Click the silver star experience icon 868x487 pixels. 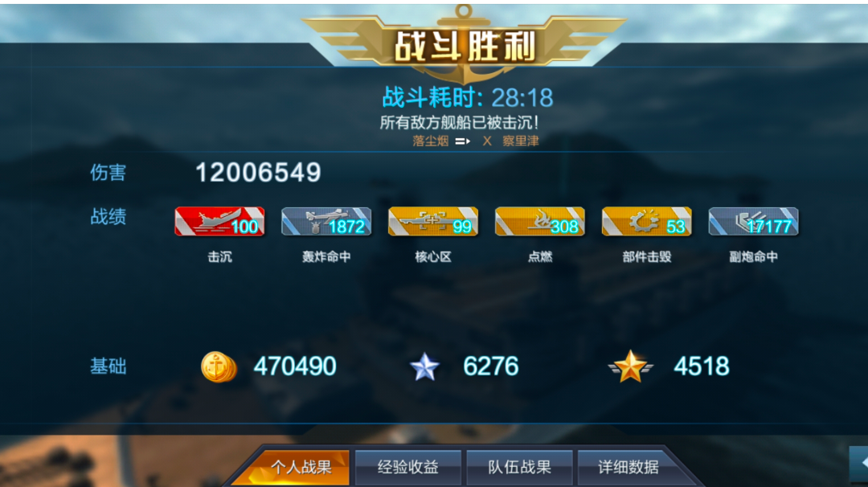point(424,367)
